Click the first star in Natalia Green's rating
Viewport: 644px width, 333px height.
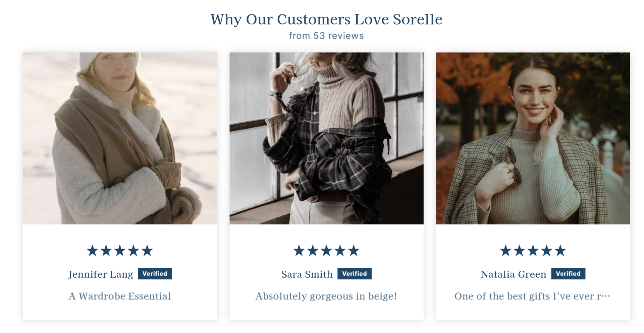pos(505,251)
